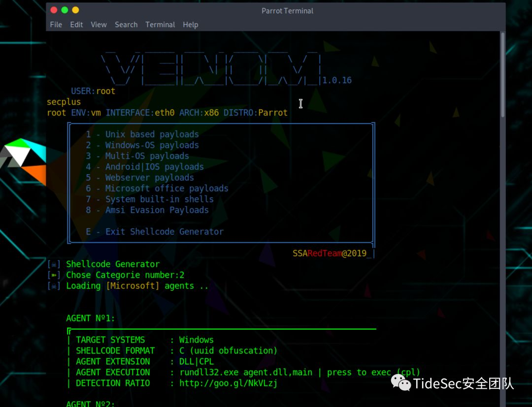Click the secplus hostname text
532x407 pixels.
(x=64, y=102)
